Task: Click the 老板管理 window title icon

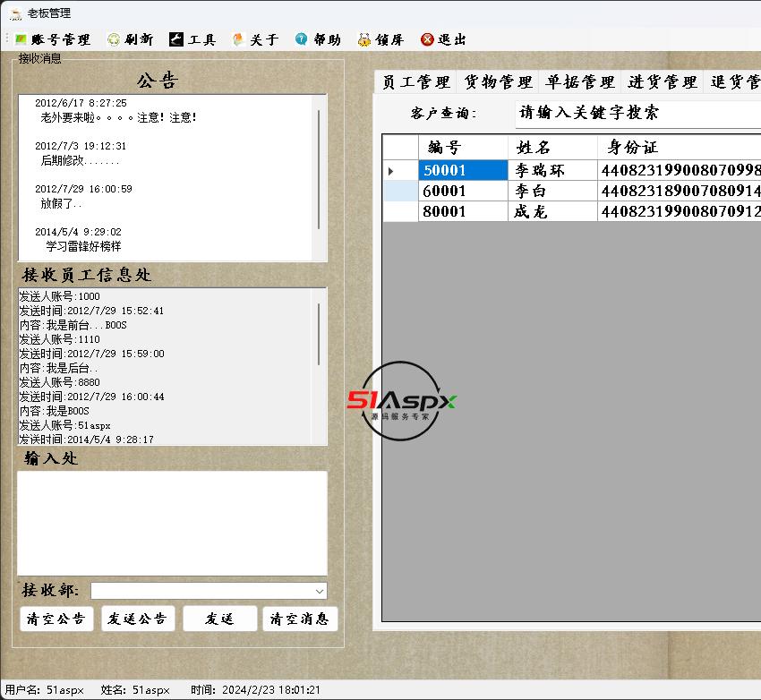Action: tap(15, 13)
